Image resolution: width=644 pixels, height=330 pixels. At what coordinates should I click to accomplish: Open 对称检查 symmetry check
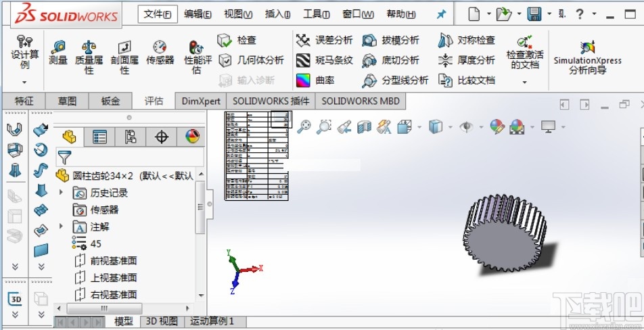[x=467, y=40]
